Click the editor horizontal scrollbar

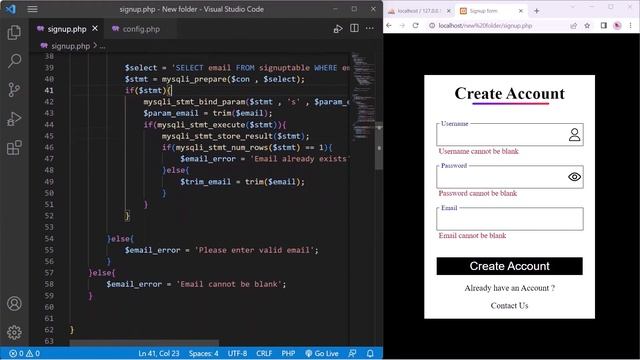pyautogui.click(x=144, y=343)
